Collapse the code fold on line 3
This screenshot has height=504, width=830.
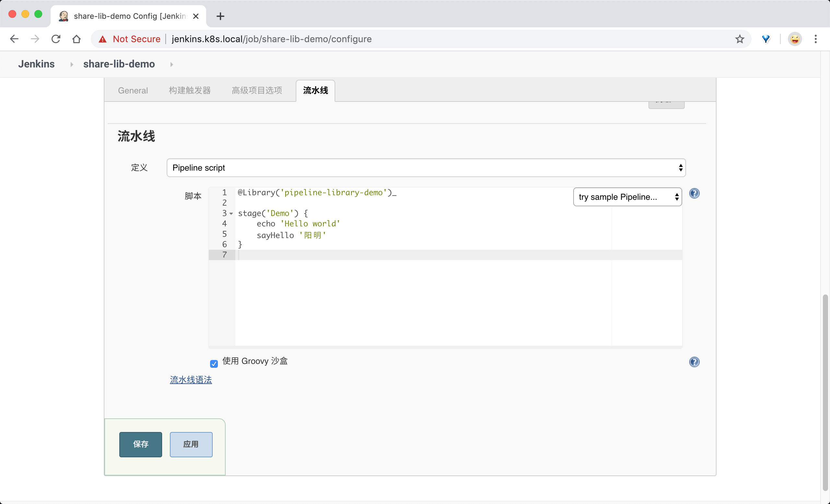tap(231, 214)
